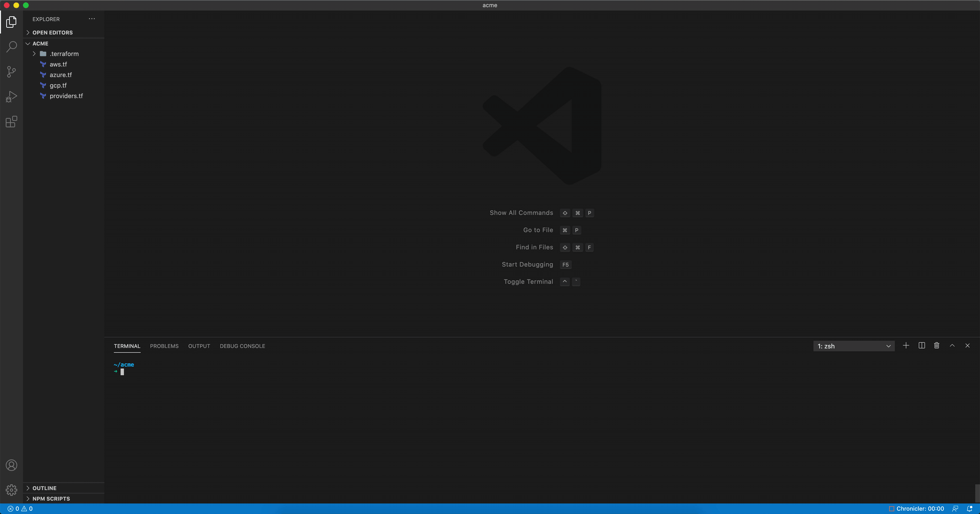Viewport: 980px width, 514px height.
Task: Open the Explorer view in activity bar
Action: point(11,22)
